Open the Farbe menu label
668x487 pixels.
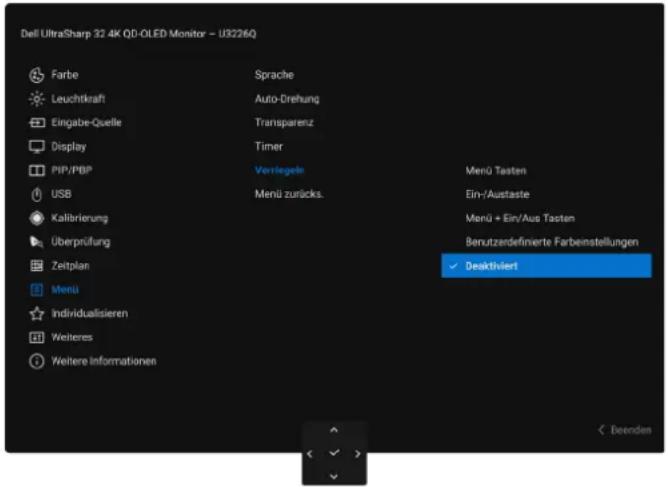click(x=65, y=75)
